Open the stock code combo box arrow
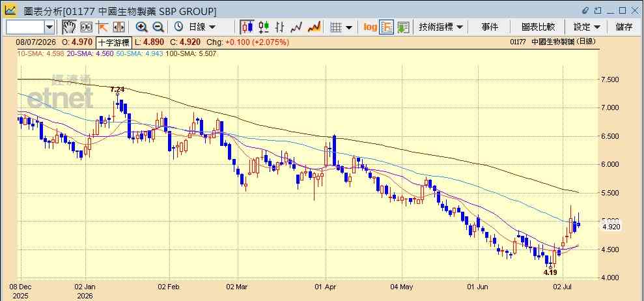Viewport: 644px width, 301px height. point(49,27)
